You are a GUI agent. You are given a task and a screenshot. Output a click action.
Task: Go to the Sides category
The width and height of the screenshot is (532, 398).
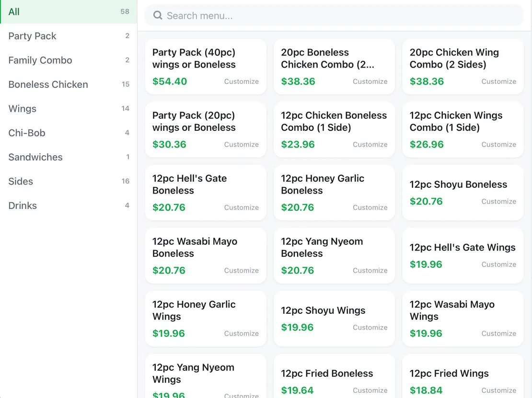click(69, 182)
